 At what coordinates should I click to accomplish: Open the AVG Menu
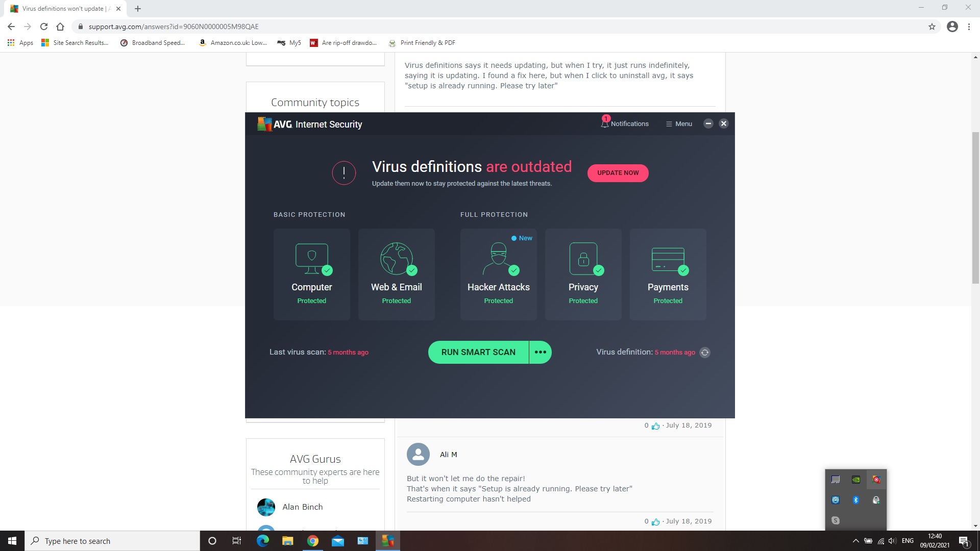(x=679, y=123)
